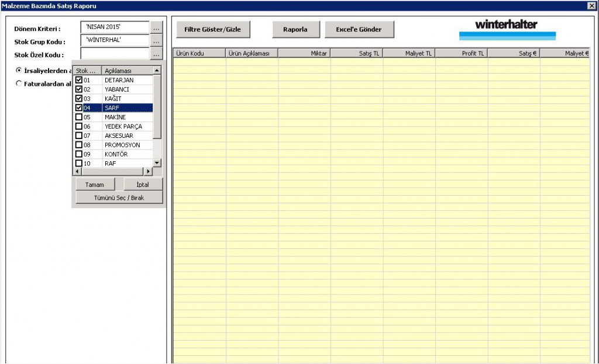The width and height of the screenshot is (599, 364).
Task: Cancel the selection with İptal
Action: (143, 185)
